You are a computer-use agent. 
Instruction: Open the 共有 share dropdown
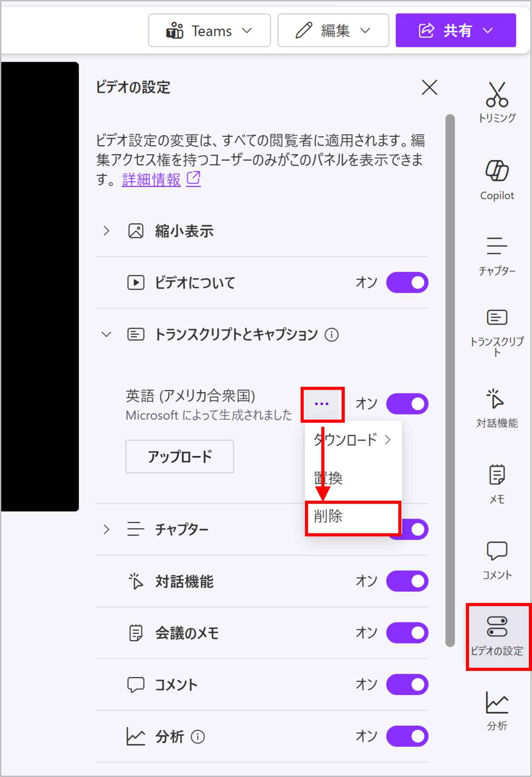coord(456,30)
